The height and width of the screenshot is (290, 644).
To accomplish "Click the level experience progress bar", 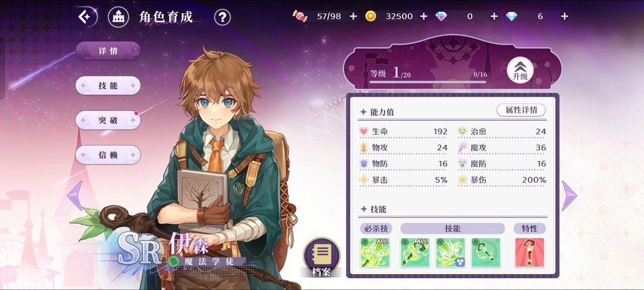I will click(427, 82).
